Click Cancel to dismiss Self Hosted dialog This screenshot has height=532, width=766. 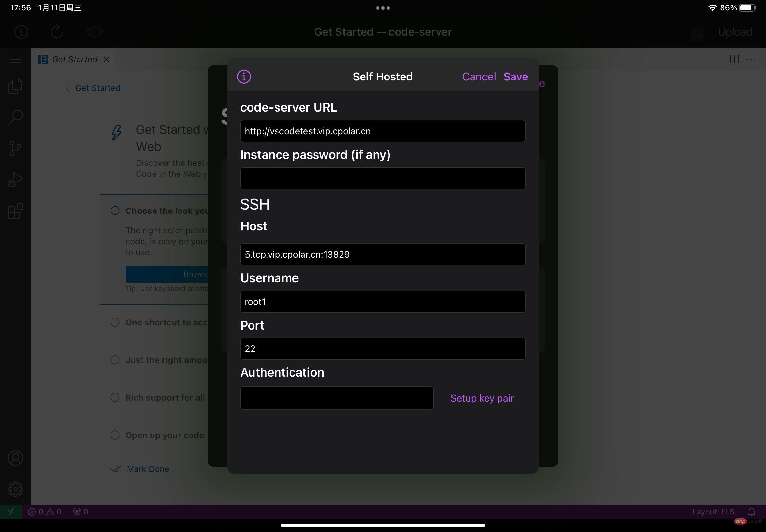click(x=478, y=76)
